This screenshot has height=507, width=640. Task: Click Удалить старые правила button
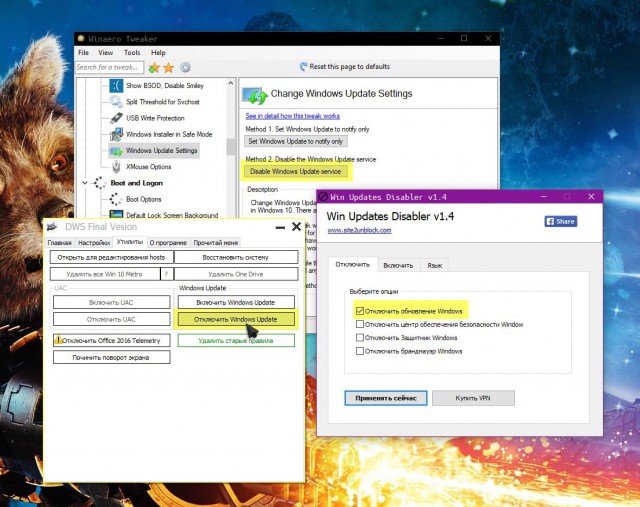tap(236, 340)
